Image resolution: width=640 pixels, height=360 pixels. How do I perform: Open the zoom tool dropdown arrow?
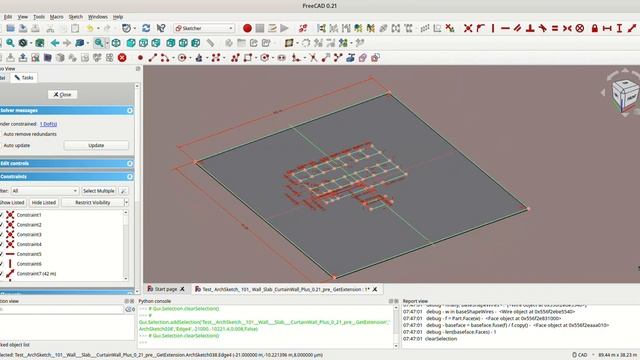(x=107, y=43)
